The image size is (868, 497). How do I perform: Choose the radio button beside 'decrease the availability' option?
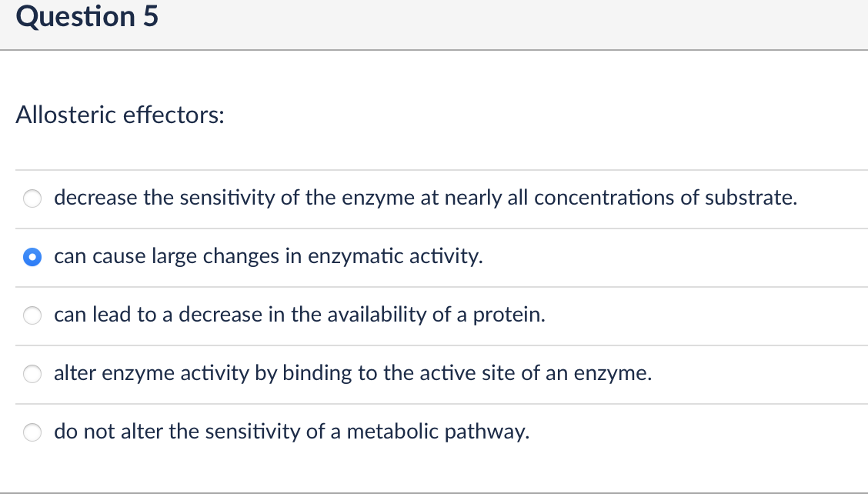tap(32, 315)
